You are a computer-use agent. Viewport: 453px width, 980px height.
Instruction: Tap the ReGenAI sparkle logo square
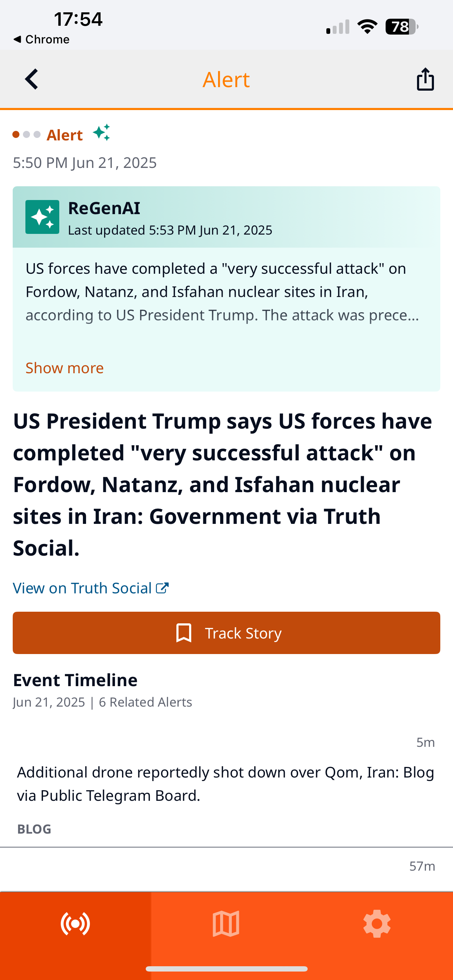[42, 217]
